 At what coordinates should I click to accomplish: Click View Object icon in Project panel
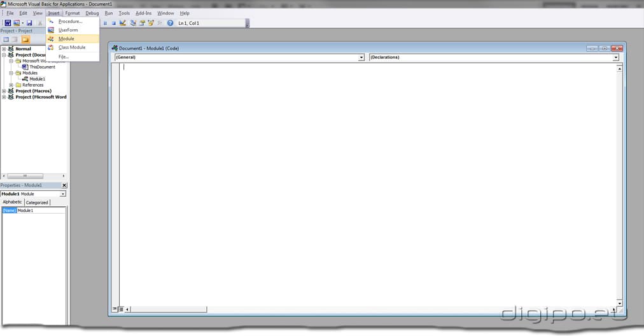click(x=15, y=39)
